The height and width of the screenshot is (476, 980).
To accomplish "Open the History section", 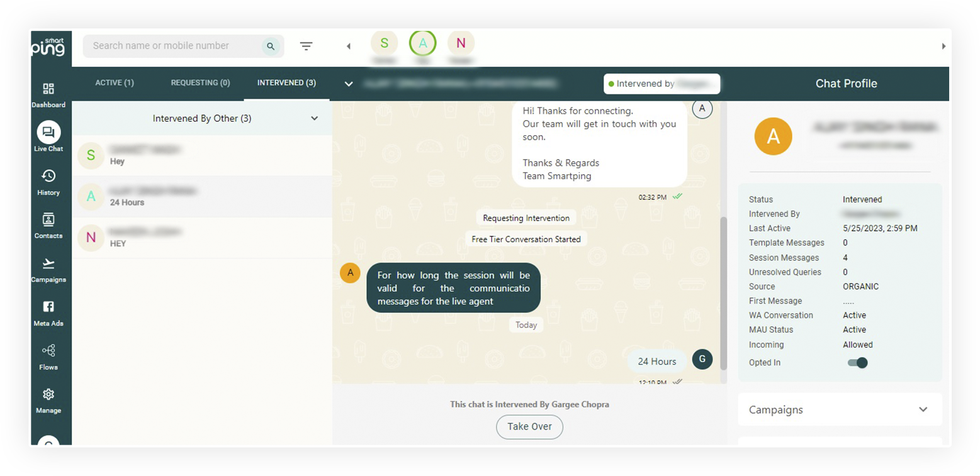I will click(x=48, y=182).
